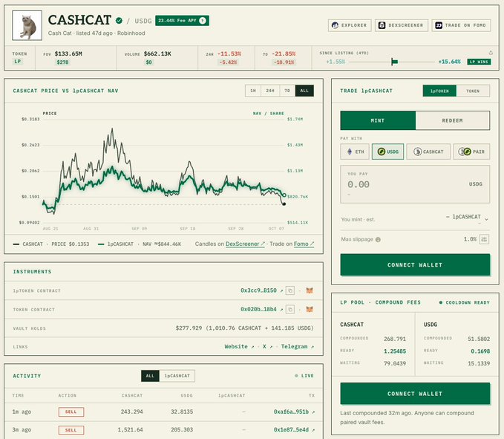
Task: Click Connect Wallet in the trade panel
Action: [x=415, y=265]
